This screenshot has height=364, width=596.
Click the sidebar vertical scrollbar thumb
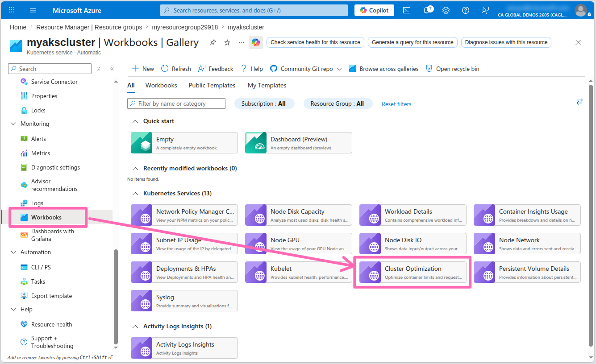(x=116, y=297)
